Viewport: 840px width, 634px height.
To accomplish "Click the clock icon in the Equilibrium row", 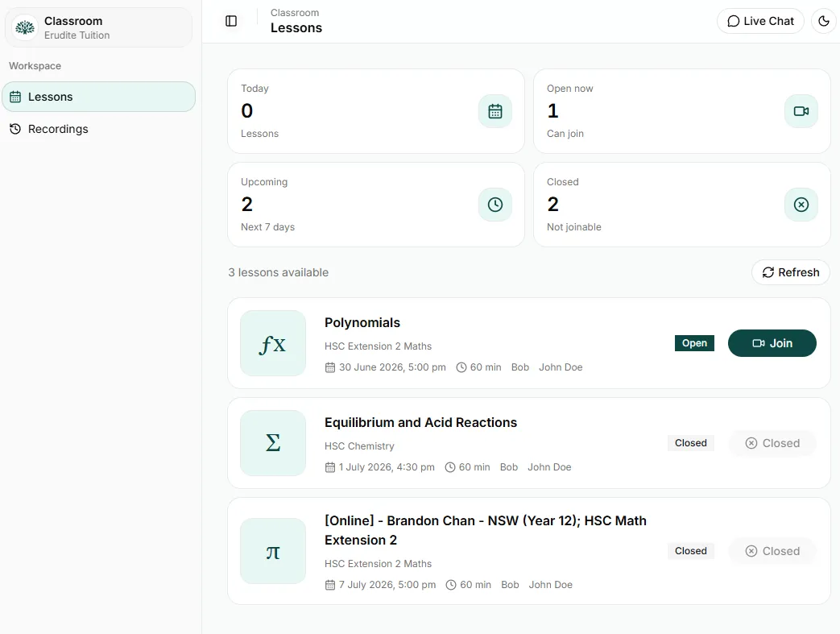I will click(450, 467).
